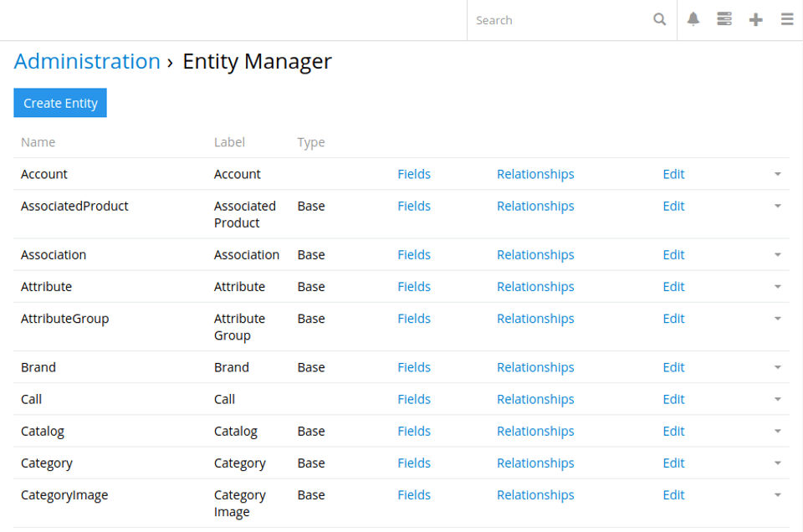Open Fields for the Account entity
Screen dimensions: 803x532
[414, 174]
